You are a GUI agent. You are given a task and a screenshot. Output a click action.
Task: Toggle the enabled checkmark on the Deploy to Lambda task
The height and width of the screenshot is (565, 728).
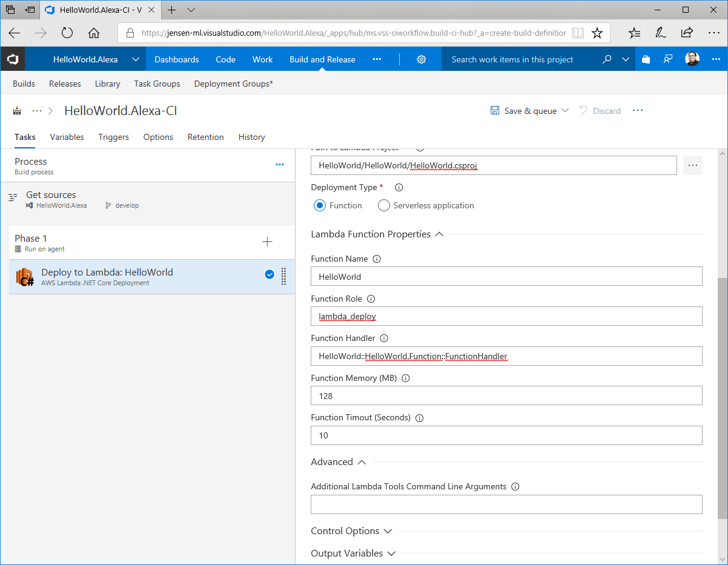pos(270,274)
